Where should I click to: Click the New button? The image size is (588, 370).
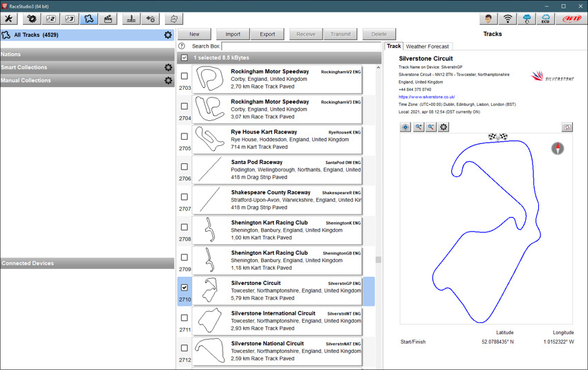(194, 34)
